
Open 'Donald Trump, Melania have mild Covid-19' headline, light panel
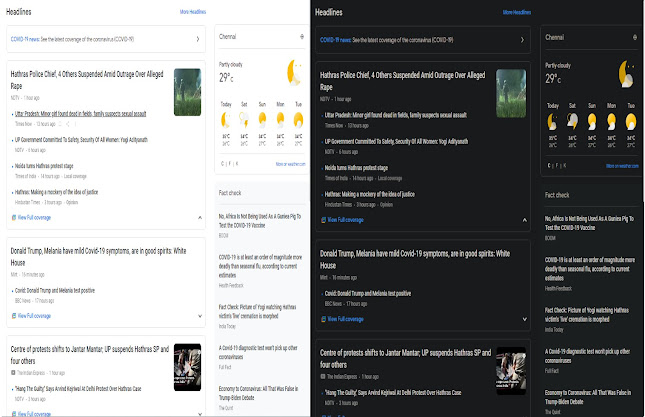pos(98,257)
